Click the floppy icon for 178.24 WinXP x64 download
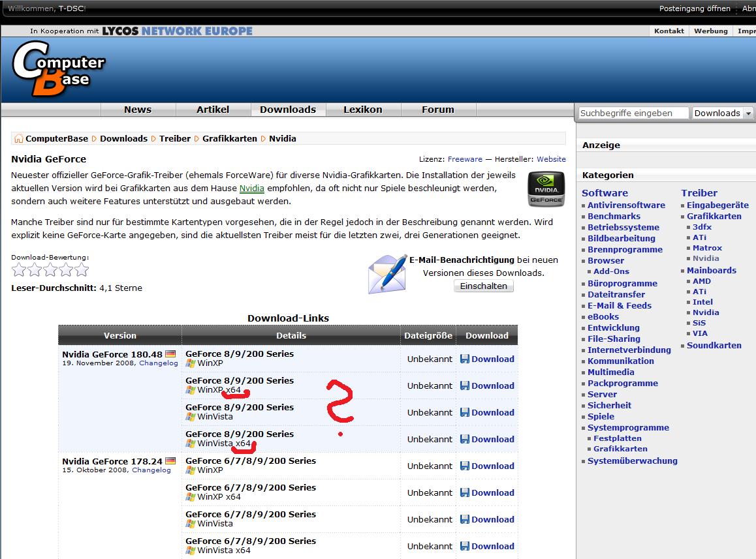Screen dimensions: 756x559 pyautogui.click(x=464, y=492)
